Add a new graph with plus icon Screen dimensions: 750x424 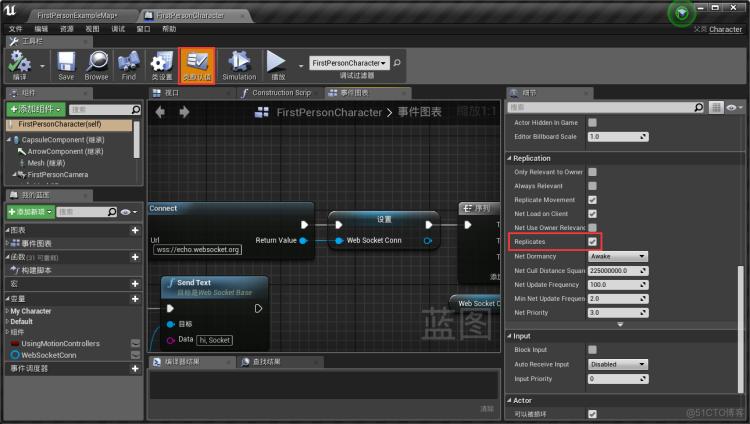(135, 230)
